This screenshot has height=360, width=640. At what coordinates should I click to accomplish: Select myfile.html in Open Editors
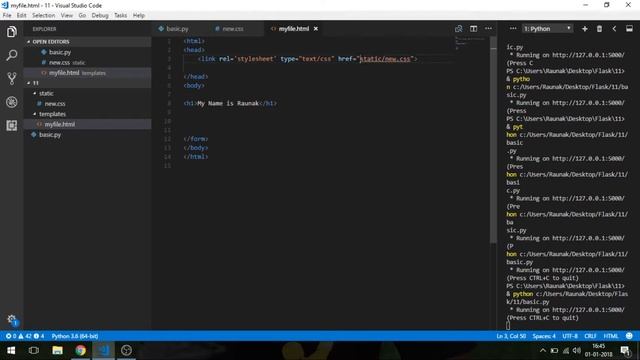[88, 73]
